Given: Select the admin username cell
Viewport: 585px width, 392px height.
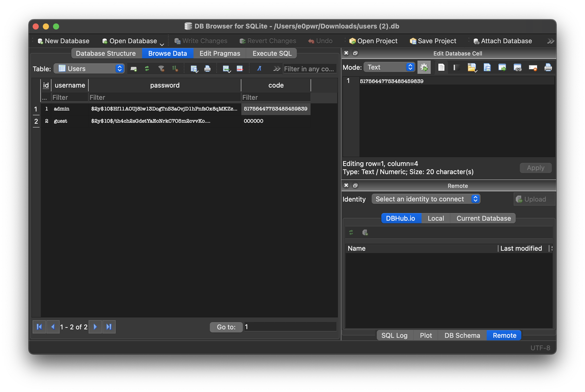Looking at the screenshot, I should click(x=70, y=109).
